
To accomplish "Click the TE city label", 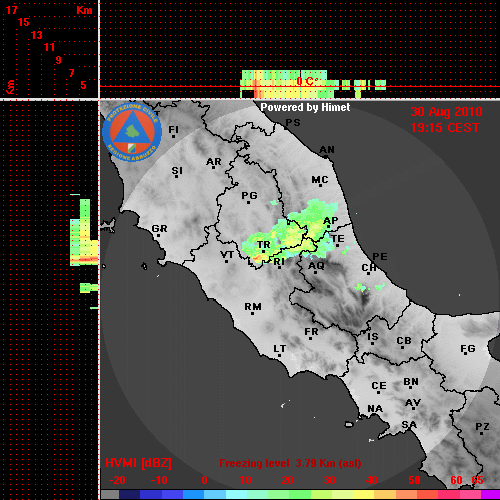I will 338,239.
